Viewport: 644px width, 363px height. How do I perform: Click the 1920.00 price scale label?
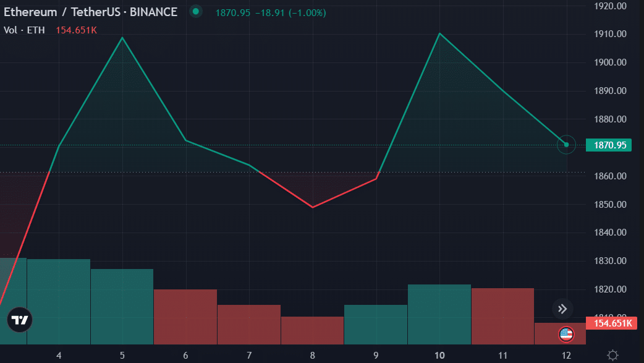click(611, 6)
